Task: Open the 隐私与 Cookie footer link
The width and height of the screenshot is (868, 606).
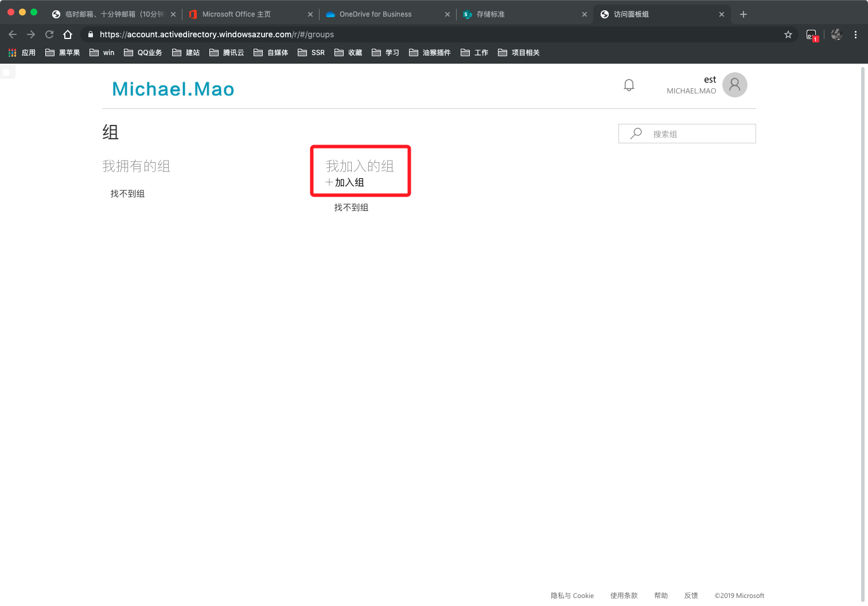Action: click(572, 596)
